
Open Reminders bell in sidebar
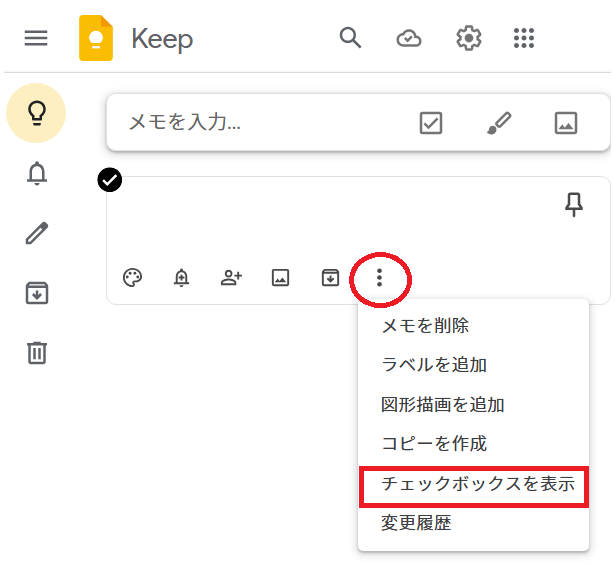point(37,174)
